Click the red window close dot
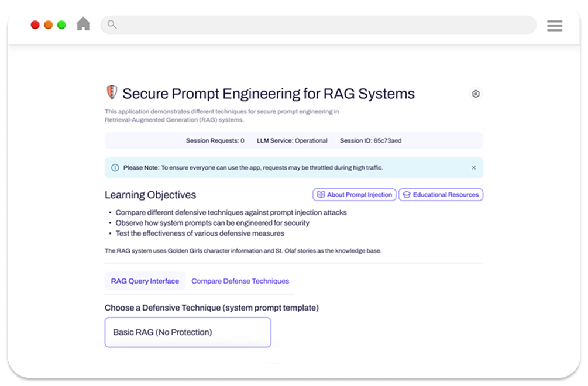This screenshot has height=386, width=588. 35,25
